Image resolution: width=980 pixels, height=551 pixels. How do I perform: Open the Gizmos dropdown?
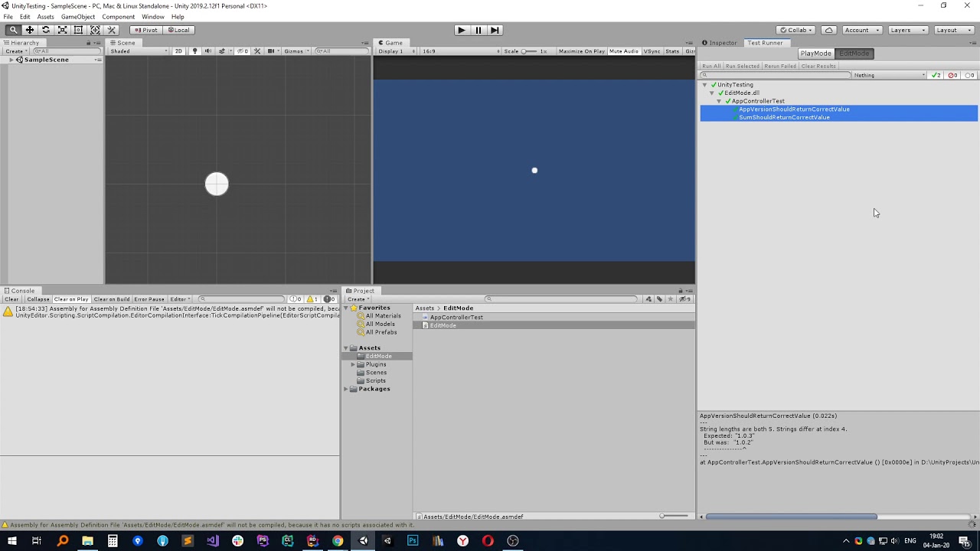coord(295,51)
